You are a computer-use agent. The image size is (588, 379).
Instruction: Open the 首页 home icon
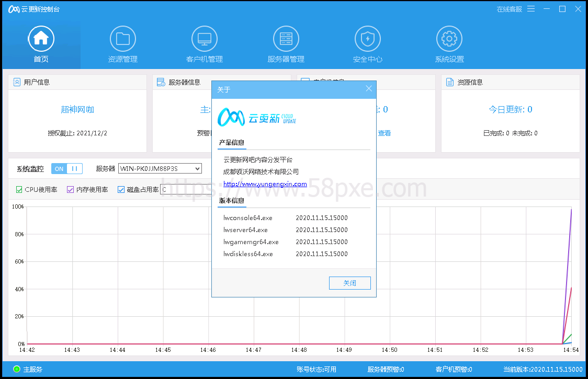pos(41,39)
